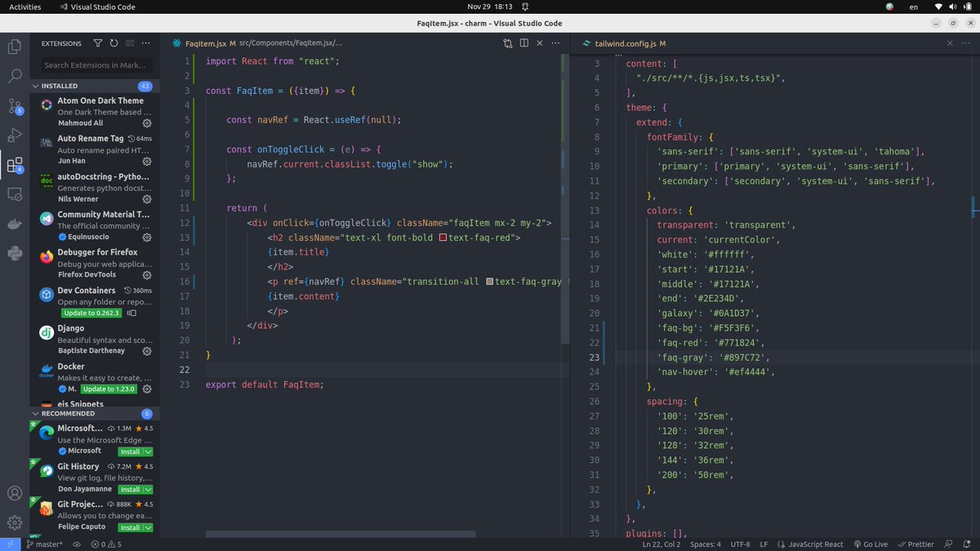980x551 pixels.
Task: Change encoding UTF-8 in status bar
Action: tap(740, 544)
